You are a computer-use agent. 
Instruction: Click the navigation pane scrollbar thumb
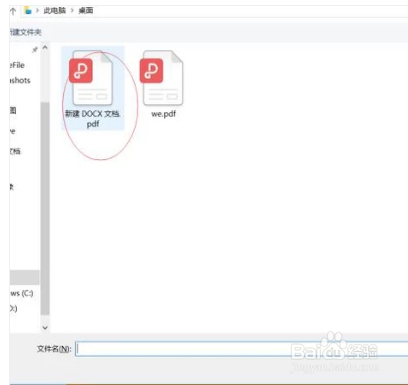click(x=45, y=208)
